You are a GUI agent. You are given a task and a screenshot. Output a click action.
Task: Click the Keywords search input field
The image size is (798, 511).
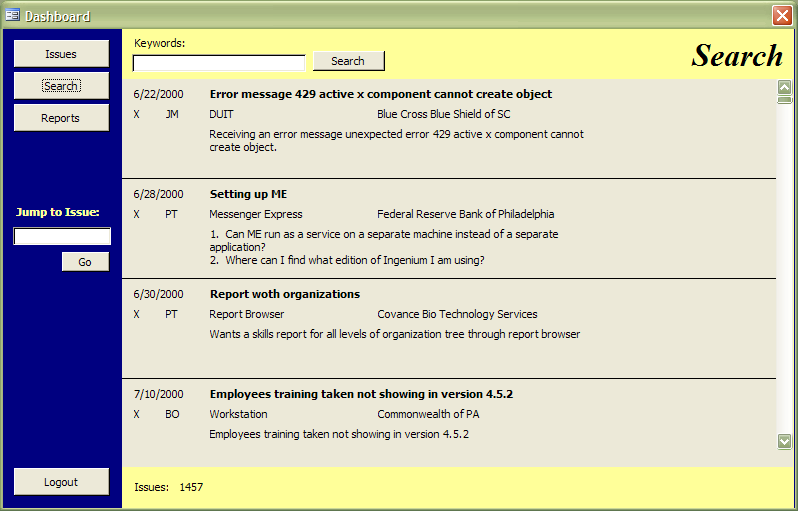pyautogui.click(x=219, y=63)
